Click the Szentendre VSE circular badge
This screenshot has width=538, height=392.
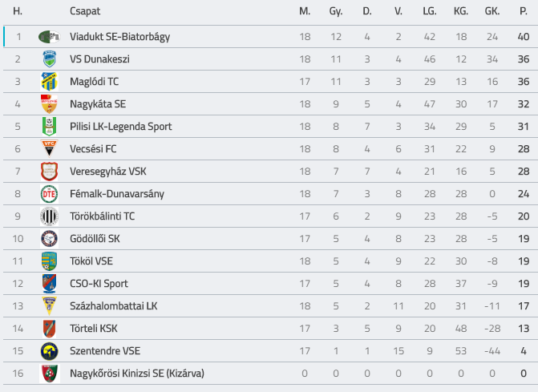pyautogui.click(x=49, y=351)
